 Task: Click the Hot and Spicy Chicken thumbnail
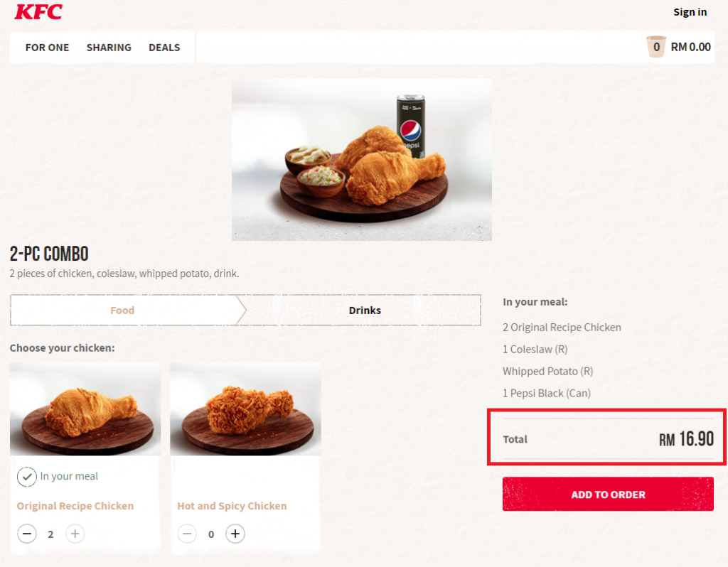245,409
